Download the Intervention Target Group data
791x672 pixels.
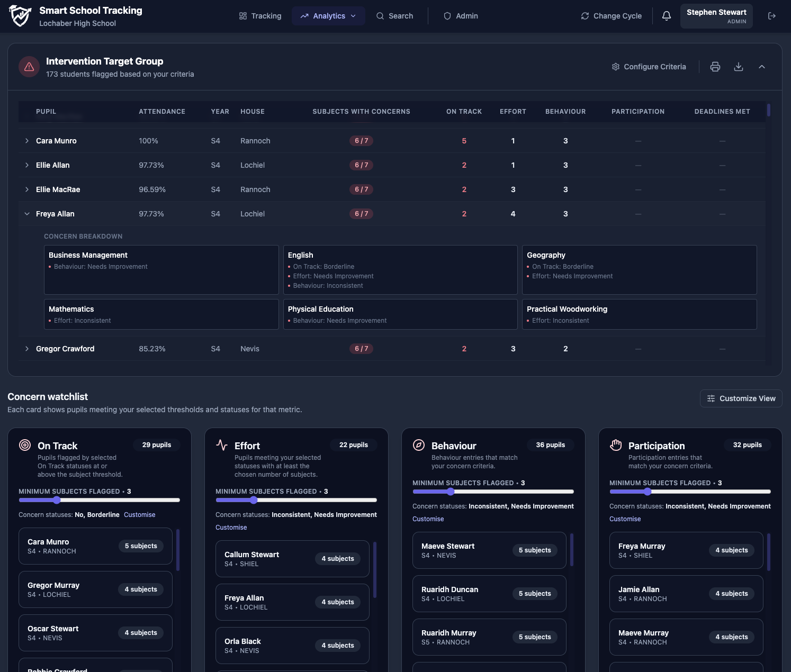[739, 67]
